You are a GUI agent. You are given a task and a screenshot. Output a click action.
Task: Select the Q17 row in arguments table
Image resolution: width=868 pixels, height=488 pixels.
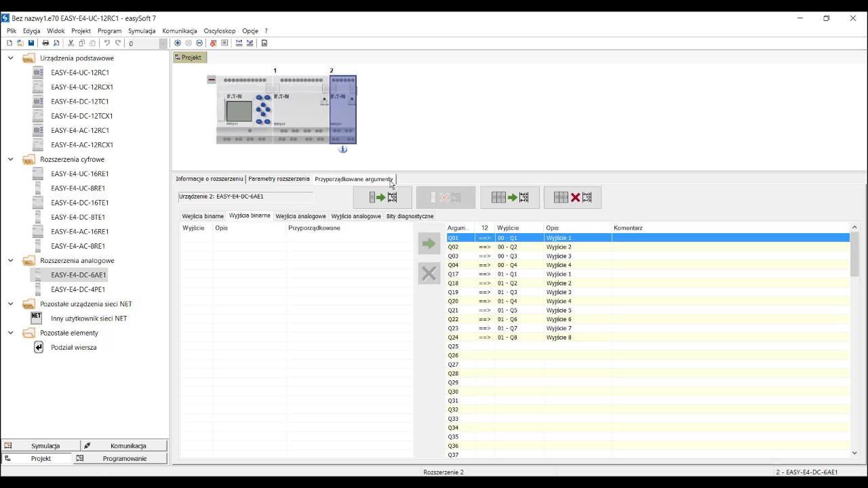point(453,274)
